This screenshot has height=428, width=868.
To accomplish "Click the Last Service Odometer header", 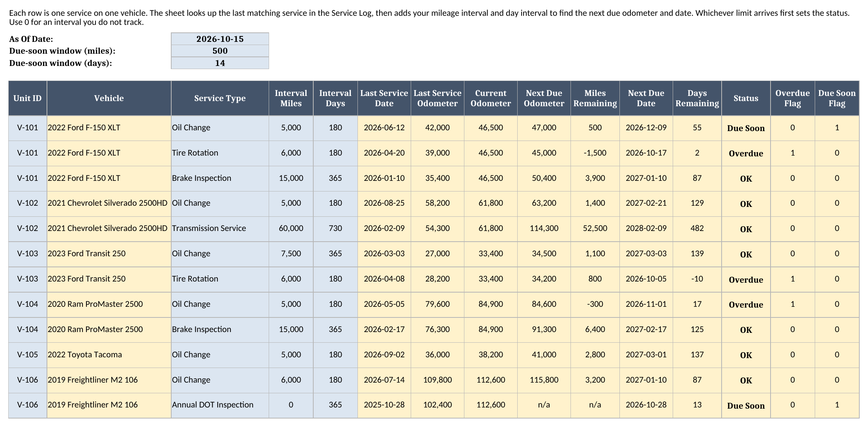I will [438, 98].
